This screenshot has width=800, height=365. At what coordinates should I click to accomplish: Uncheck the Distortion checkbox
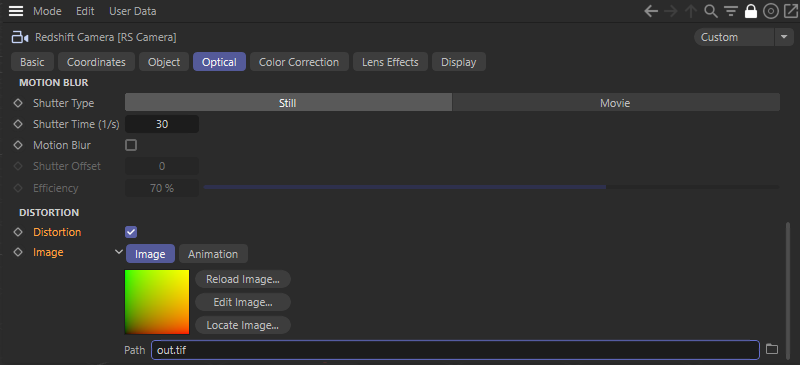(131, 232)
